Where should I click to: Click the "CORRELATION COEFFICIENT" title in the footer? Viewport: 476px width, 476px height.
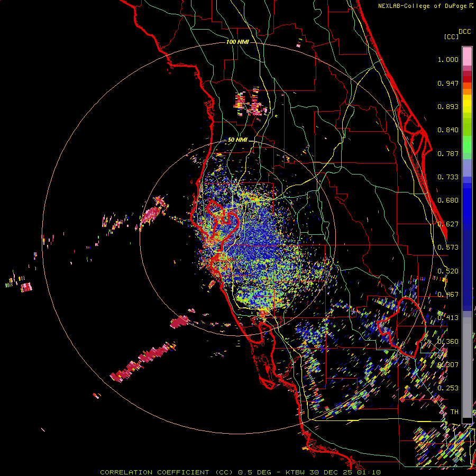154,472
